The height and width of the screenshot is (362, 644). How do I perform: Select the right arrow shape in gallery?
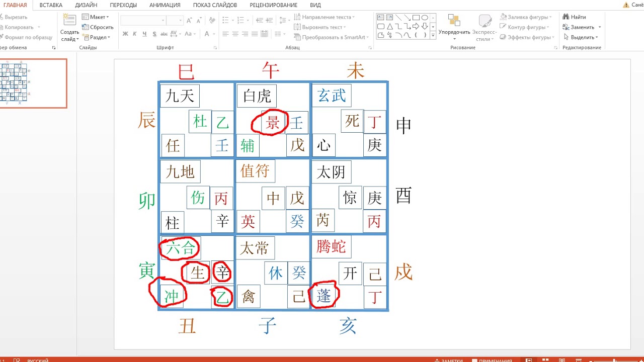416,26
